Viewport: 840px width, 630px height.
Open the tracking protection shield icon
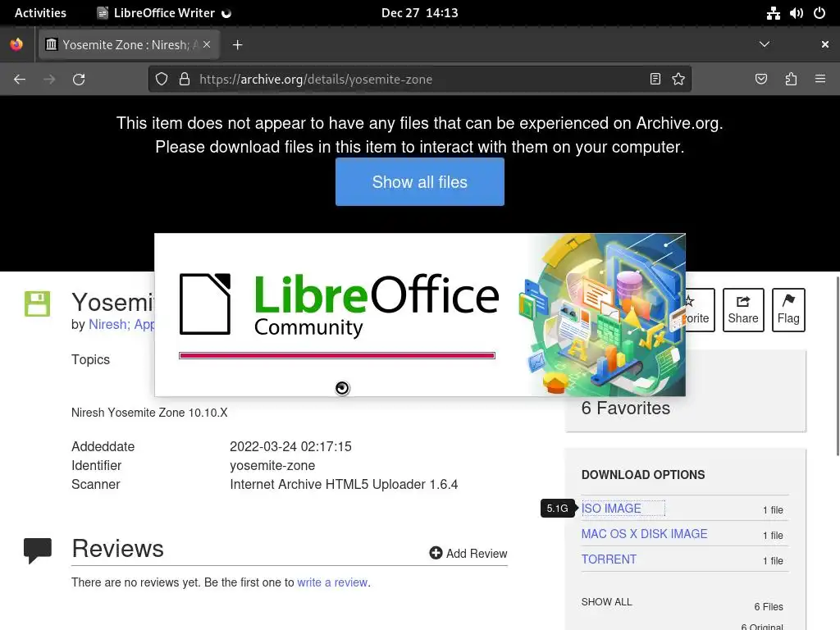click(162, 80)
